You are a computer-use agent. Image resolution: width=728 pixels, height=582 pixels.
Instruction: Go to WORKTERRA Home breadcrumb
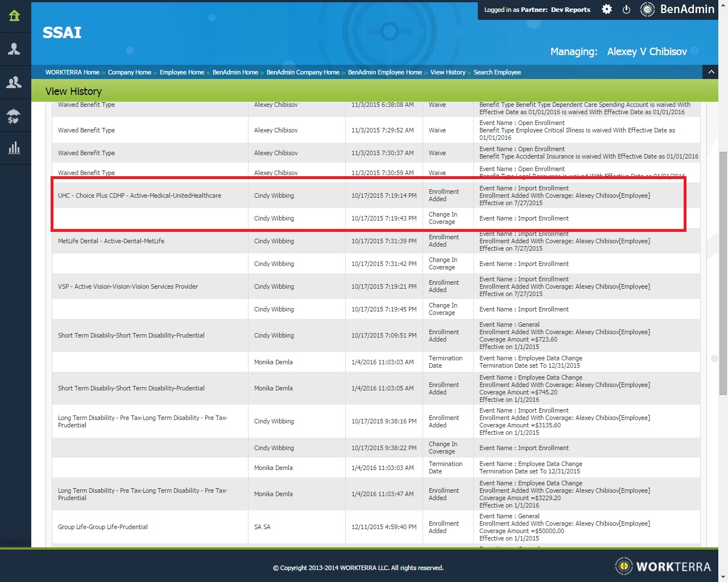point(72,72)
